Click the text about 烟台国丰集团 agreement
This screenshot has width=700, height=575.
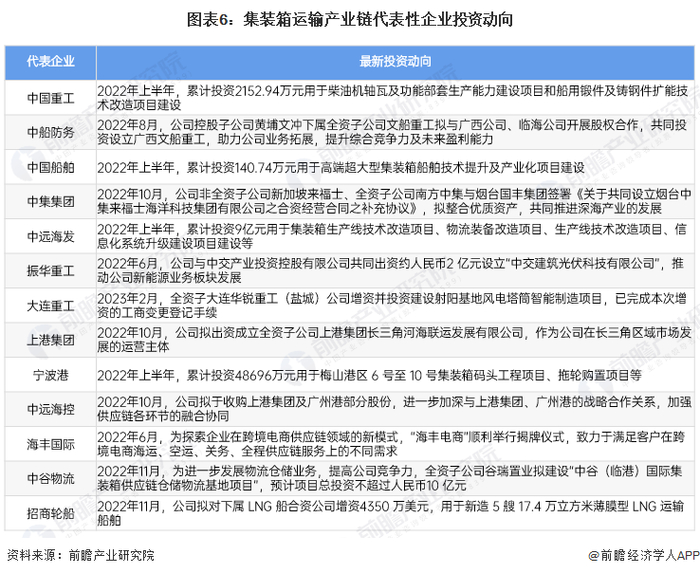pyautogui.click(x=394, y=201)
